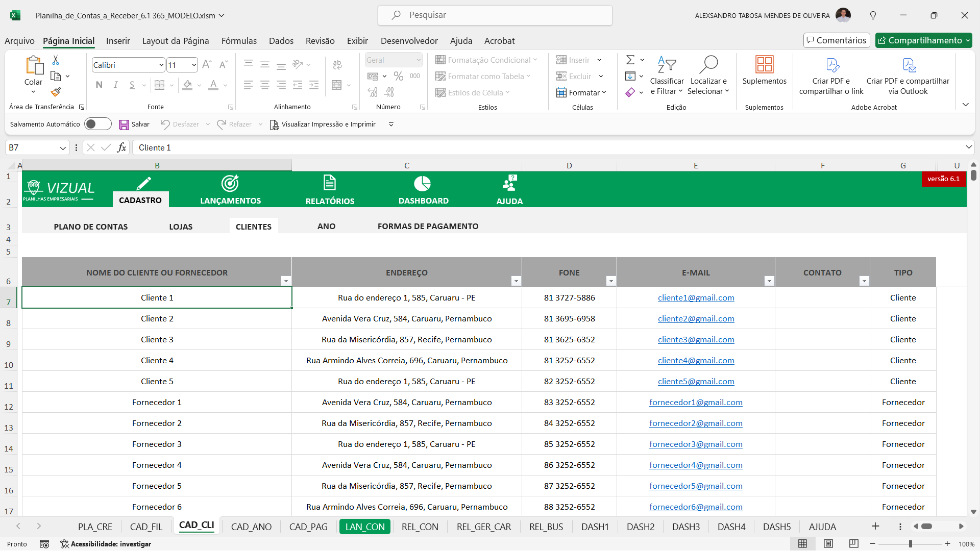
Task: Open the Formatação Condicional menu
Action: tap(486, 60)
